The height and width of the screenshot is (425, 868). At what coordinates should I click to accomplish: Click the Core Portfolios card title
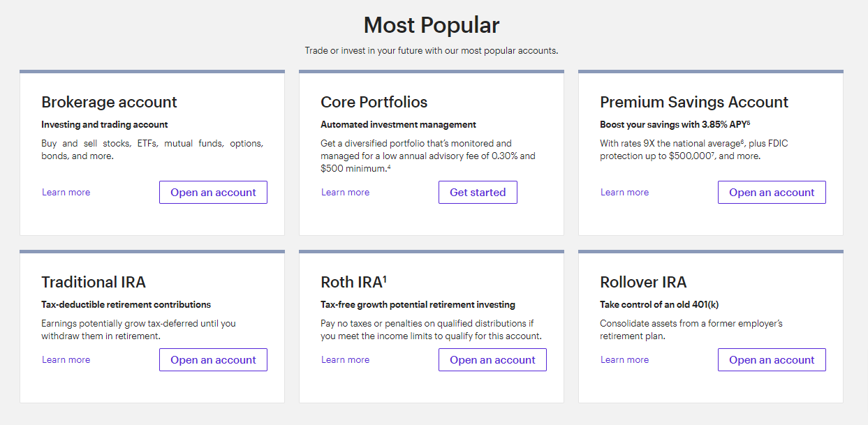(374, 103)
